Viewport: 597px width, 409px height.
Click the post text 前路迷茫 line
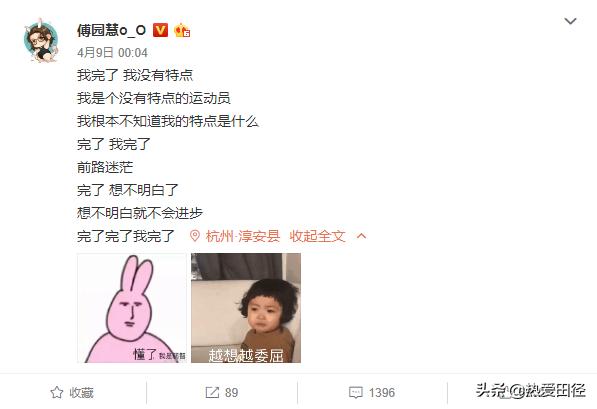[x=105, y=167]
